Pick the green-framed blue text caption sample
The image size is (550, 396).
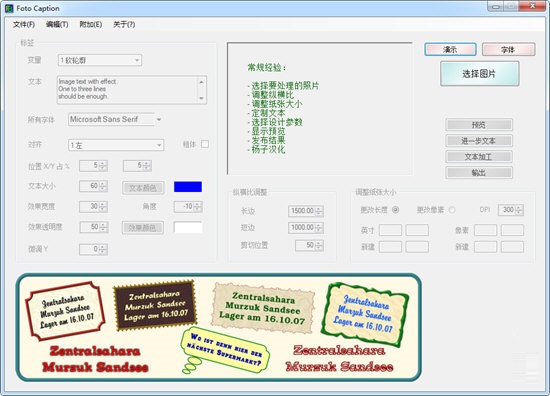(365, 314)
